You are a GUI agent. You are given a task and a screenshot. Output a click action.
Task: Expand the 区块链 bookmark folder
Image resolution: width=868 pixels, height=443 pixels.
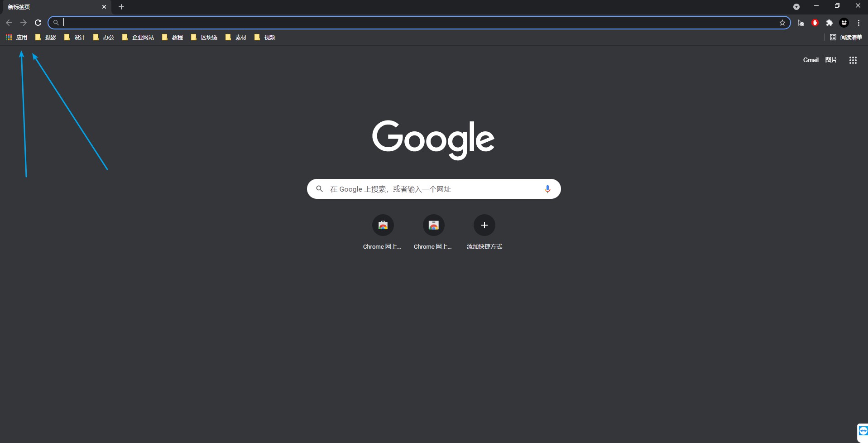204,37
